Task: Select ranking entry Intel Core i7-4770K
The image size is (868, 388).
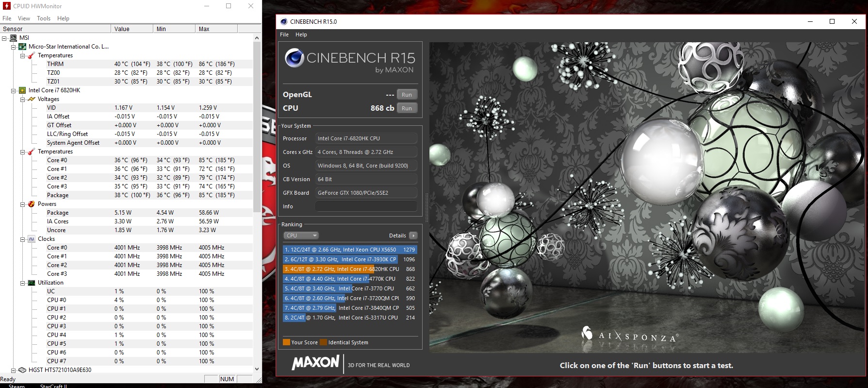Action: pos(350,279)
